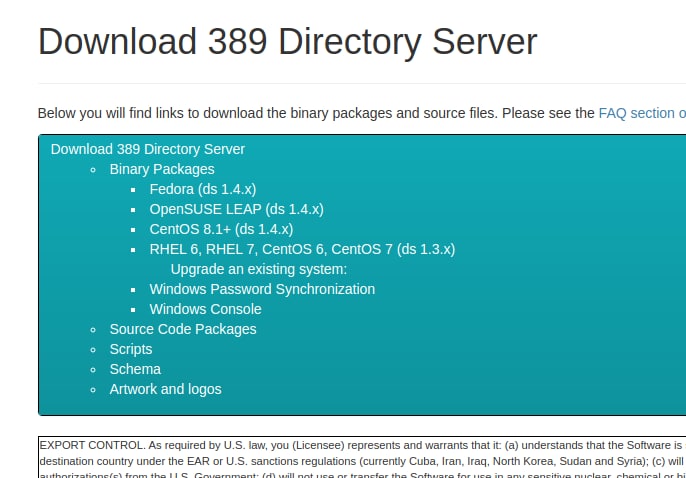Image resolution: width=686 pixels, height=478 pixels.
Task: Click the 'Download 389 Directory Server' page heading
Action: 287,42
